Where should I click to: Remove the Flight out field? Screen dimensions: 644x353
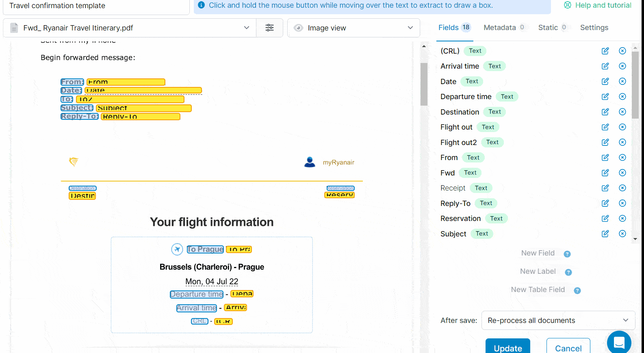pos(622,127)
